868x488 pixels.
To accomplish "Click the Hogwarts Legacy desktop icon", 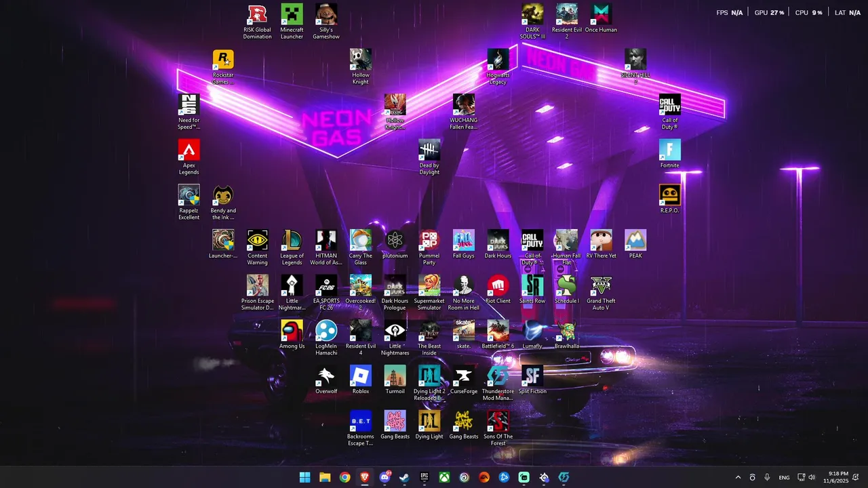I will coord(498,66).
